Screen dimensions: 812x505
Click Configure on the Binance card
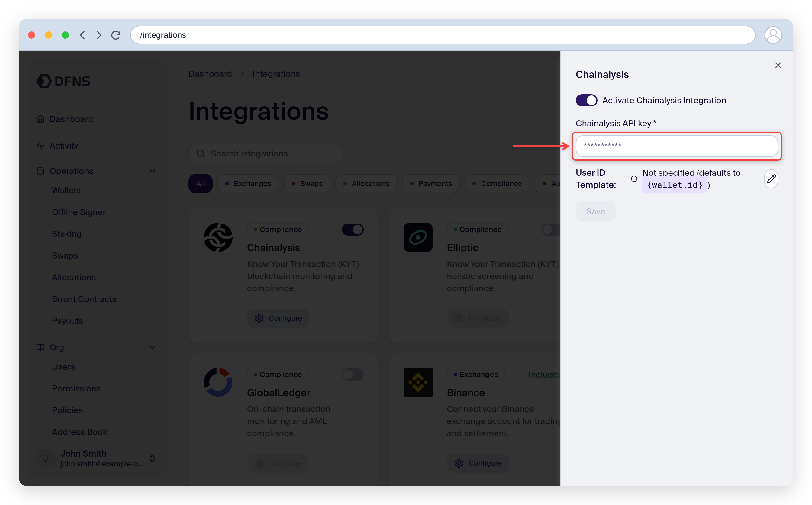(478, 463)
